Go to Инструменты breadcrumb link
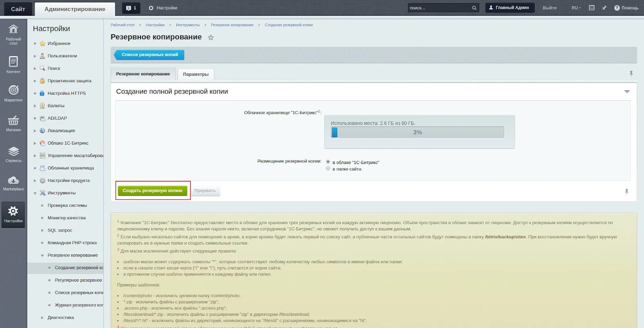This screenshot has height=328, width=644. click(x=188, y=25)
